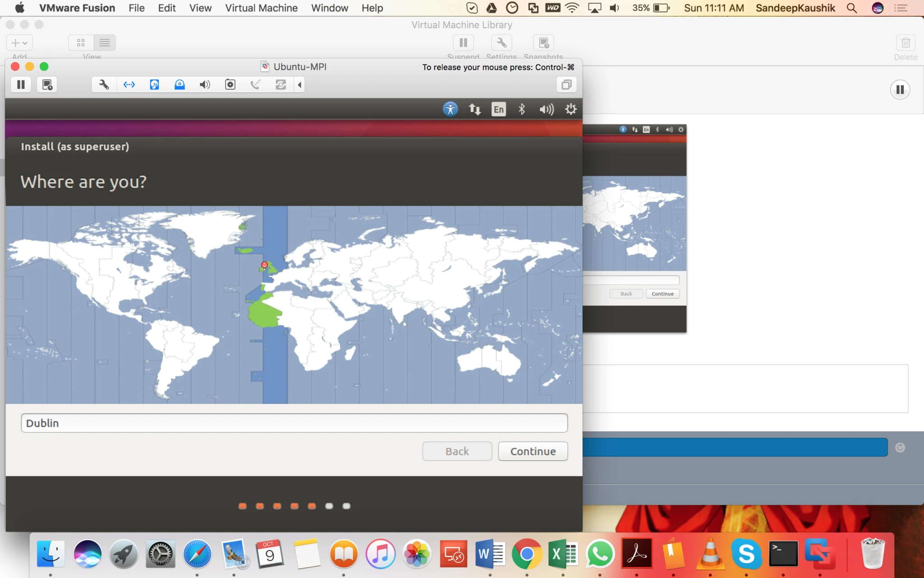924x578 pixels.
Task: Switch library to list view
Action: (105, 42)
